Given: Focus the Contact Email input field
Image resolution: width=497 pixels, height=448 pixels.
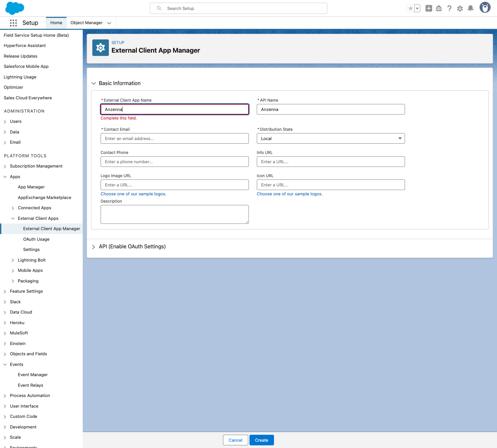Looking at the screenshot, I should coord(174,138).
